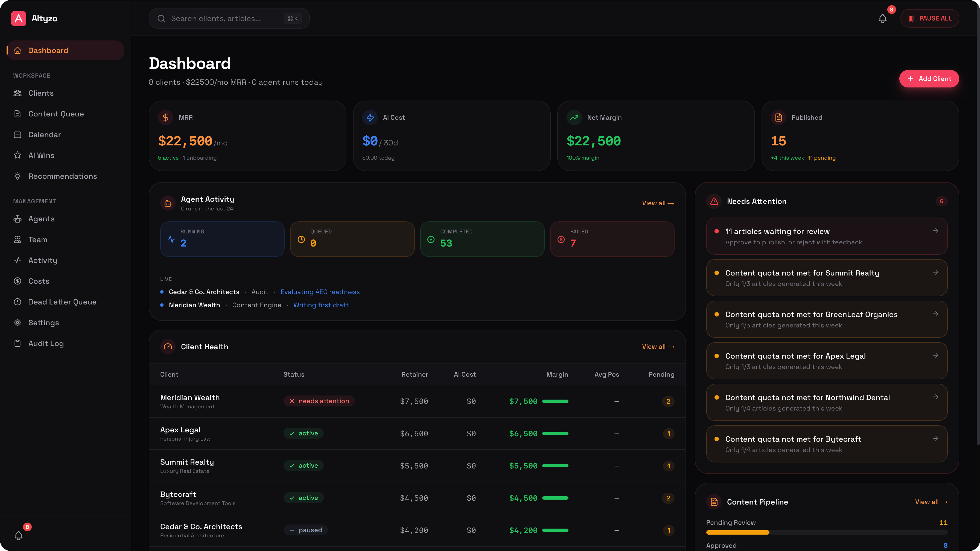This screenshot has height=551, width=980.
Task: Click the Failed x-circle icon
Action: pos(561,239)
